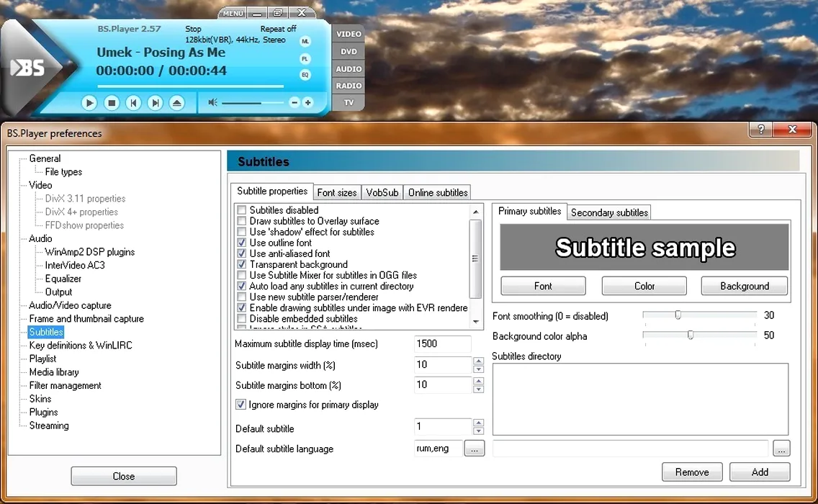Click the Font button
Image resolution: width=818 pixels, height=504 pixels.
[x=543, y=286]
